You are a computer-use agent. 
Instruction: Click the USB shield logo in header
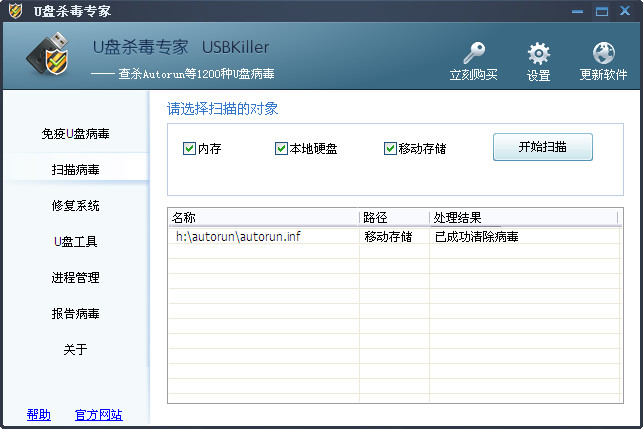click(48, 54)
